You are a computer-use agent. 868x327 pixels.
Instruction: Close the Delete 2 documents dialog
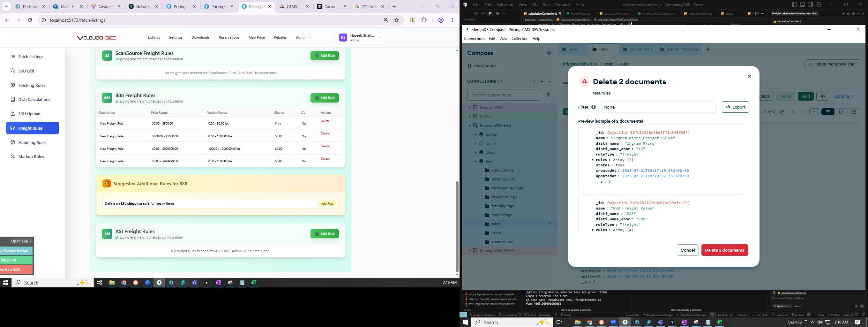pyautogui.click(x=749, y=77)
